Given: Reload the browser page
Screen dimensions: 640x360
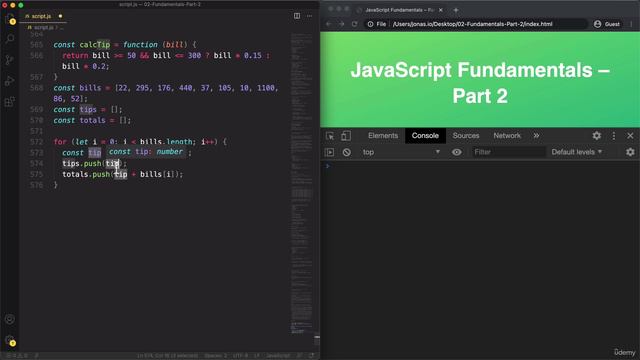Looking at the screenshot, I should click(354, 24).
